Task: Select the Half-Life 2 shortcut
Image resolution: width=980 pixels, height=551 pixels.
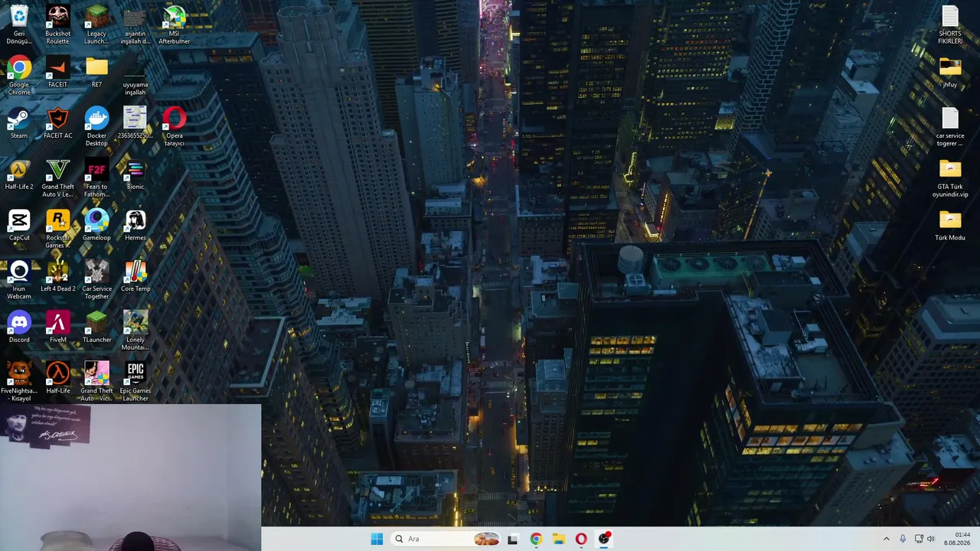Action: 19,174
